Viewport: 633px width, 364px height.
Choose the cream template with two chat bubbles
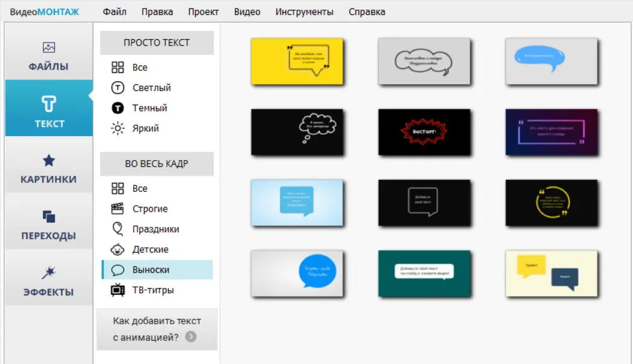tap(552, 274)
